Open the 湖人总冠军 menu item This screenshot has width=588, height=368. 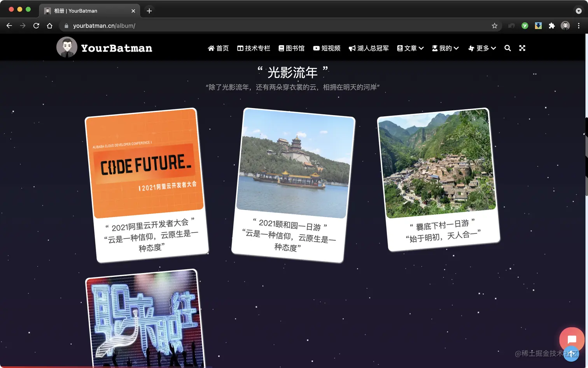point(369,48)
